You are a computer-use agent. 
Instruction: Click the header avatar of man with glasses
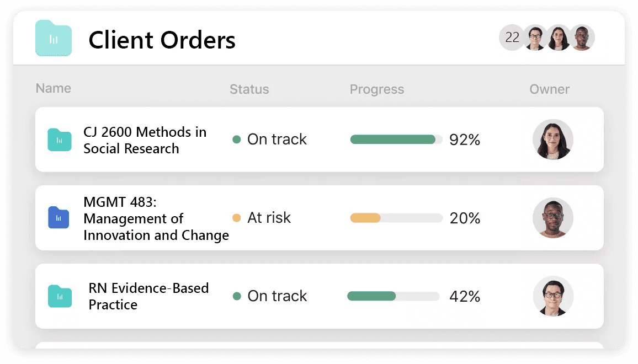pos(535,38)
